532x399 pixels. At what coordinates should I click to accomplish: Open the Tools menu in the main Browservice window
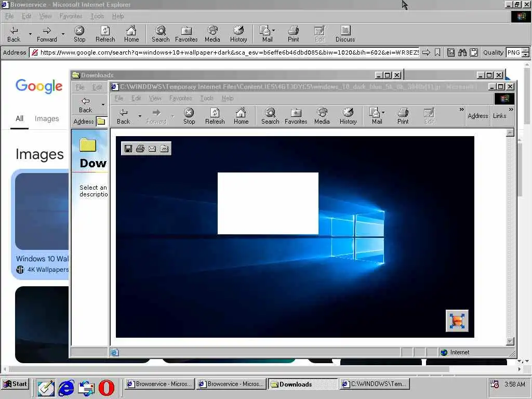[97, 16]
